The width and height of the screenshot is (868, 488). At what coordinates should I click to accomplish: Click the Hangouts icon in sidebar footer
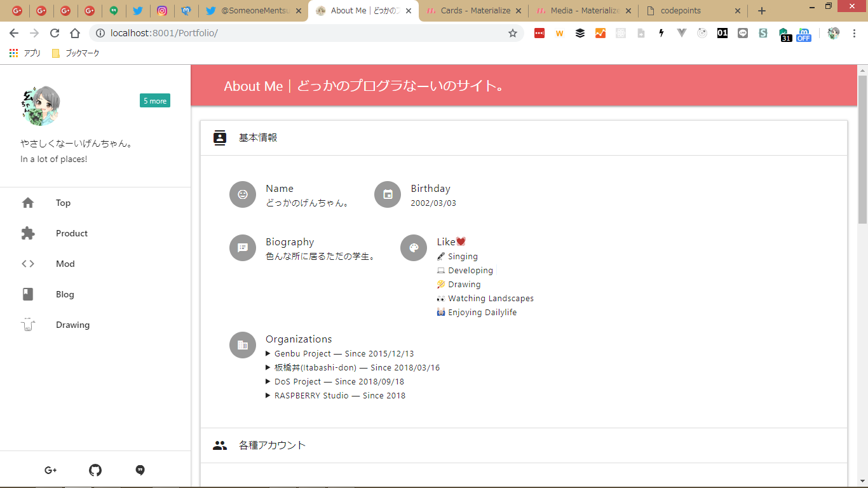(140, 470)
